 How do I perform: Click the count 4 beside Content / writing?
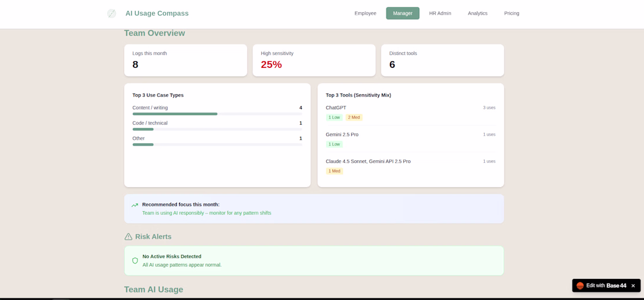pyautogui.click(x=301, y=108)
